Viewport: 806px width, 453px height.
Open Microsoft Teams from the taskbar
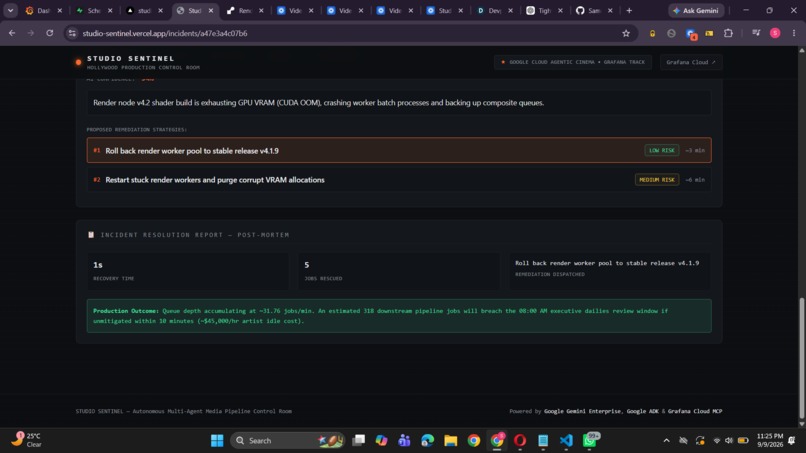[404, 440]
